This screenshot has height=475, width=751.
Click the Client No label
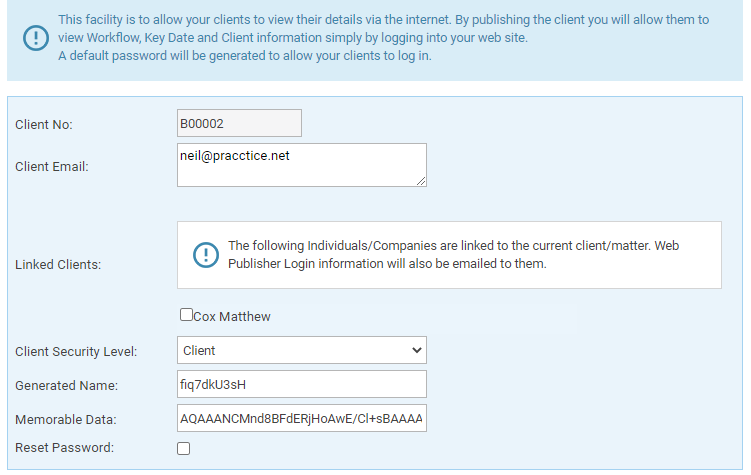(44, 124)
